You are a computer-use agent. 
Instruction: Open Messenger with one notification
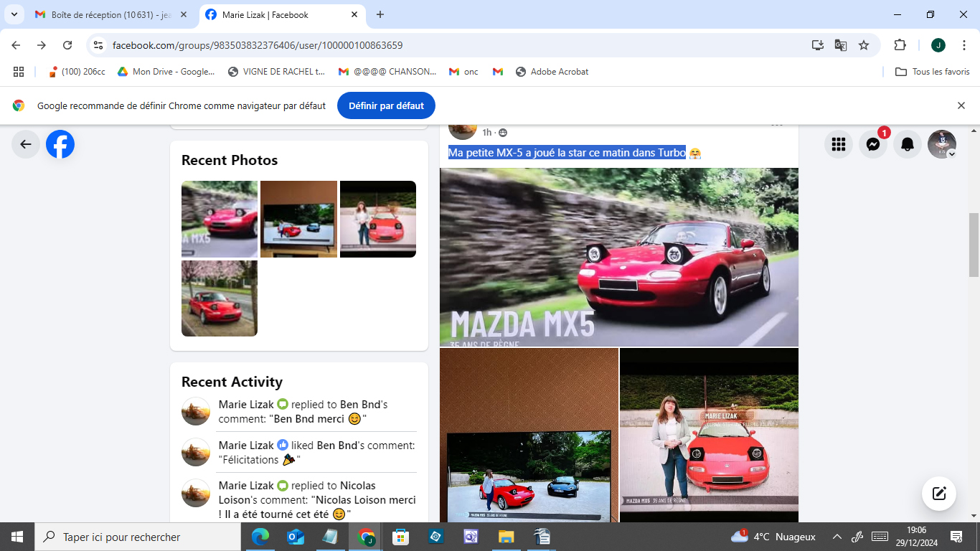873,144
